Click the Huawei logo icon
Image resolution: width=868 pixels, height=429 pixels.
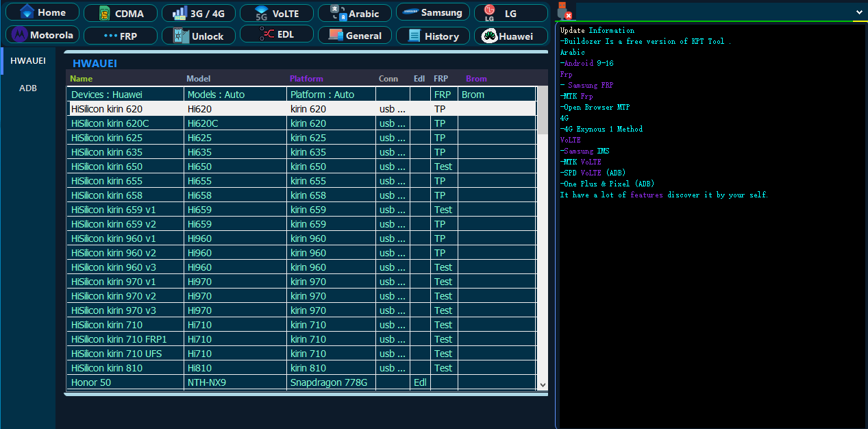coord(489,36)
